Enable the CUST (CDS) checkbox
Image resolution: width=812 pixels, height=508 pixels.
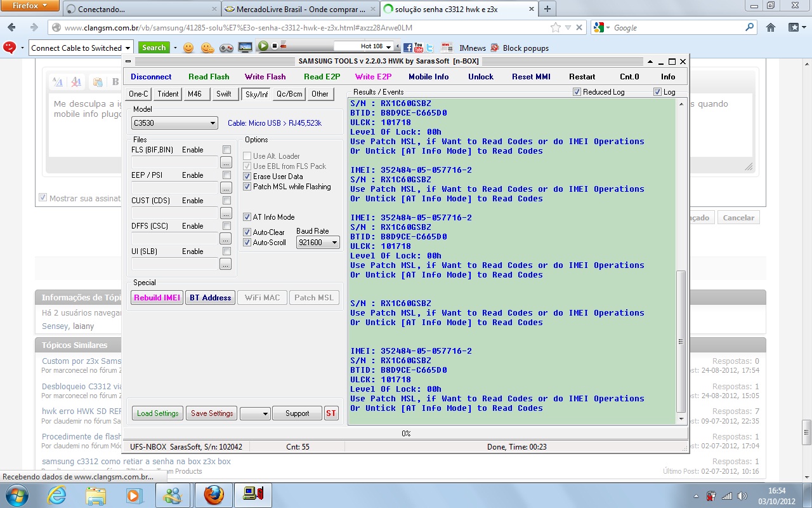click(x=226, y=201)
